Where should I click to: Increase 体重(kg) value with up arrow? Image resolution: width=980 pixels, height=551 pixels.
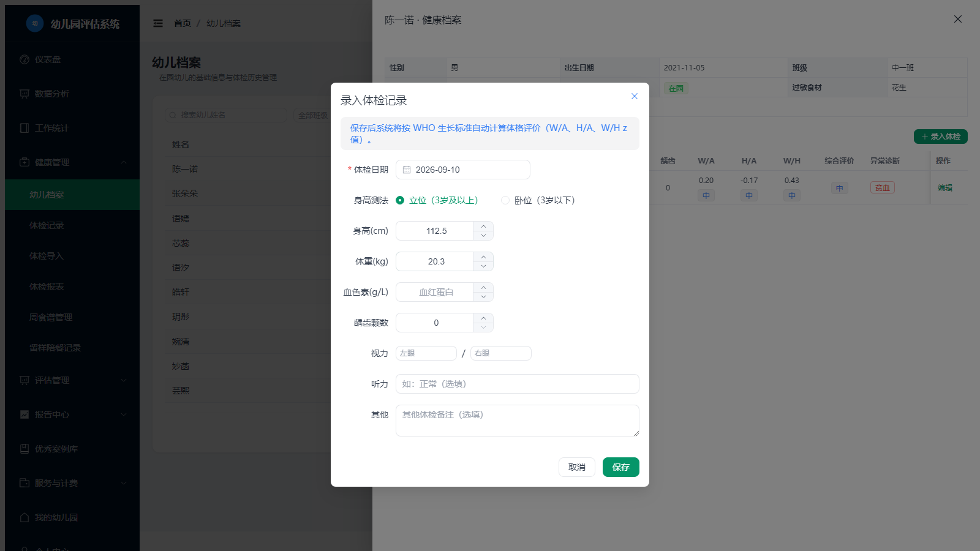483,257
